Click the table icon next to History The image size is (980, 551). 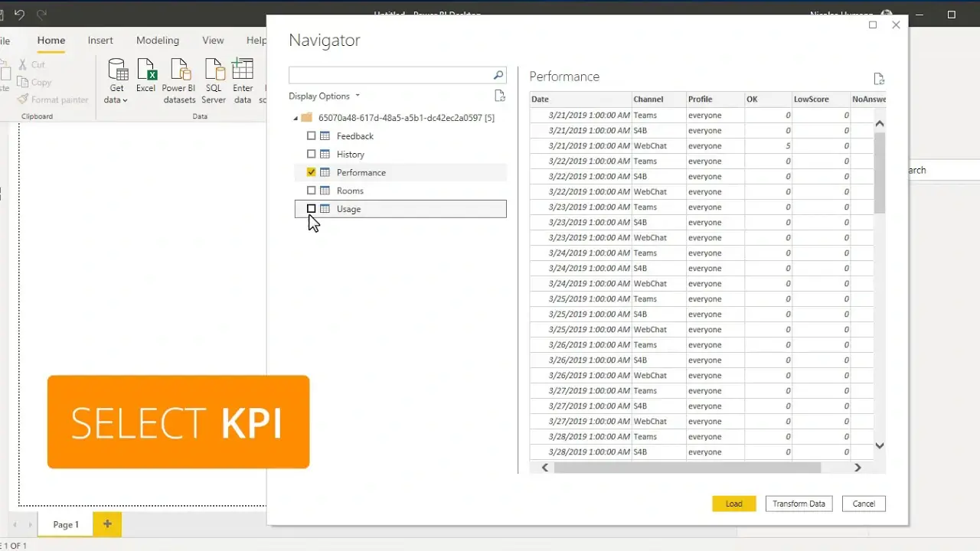[x=325, y=155]
